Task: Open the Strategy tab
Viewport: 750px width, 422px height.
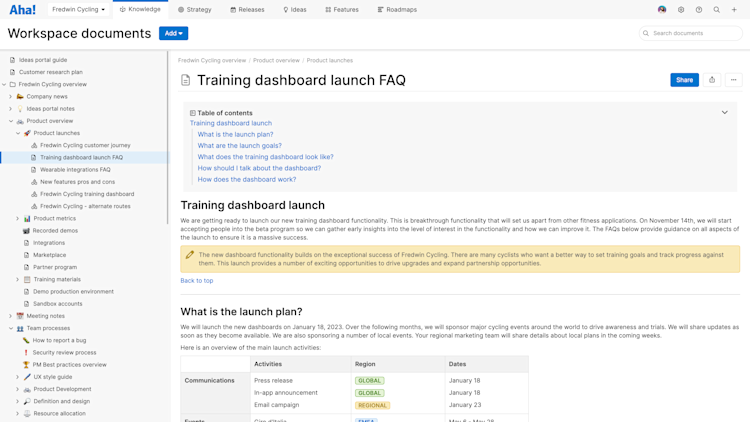Action: pyautogui.click(x=195, y=10)
